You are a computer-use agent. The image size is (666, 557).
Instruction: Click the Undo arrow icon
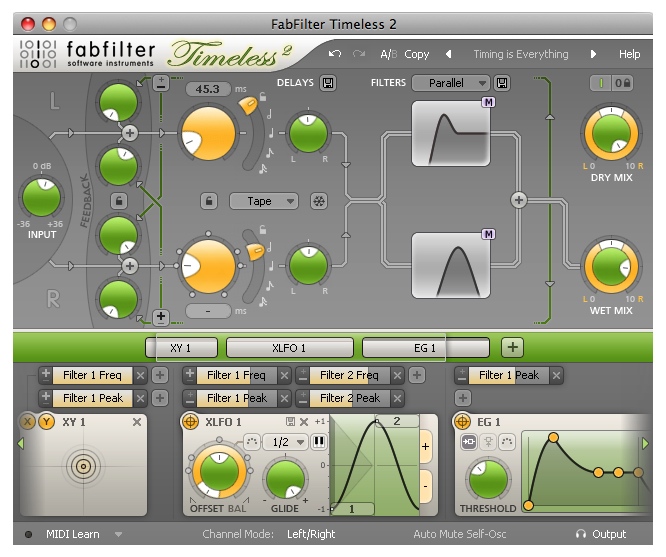[335, 54]
